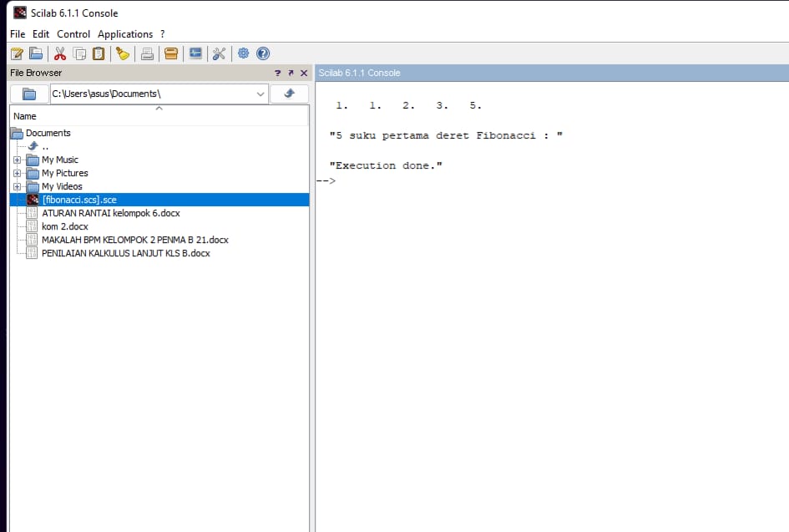Sort files by the Name column header
Screen dimensions: 789x532
click(159, 116)
